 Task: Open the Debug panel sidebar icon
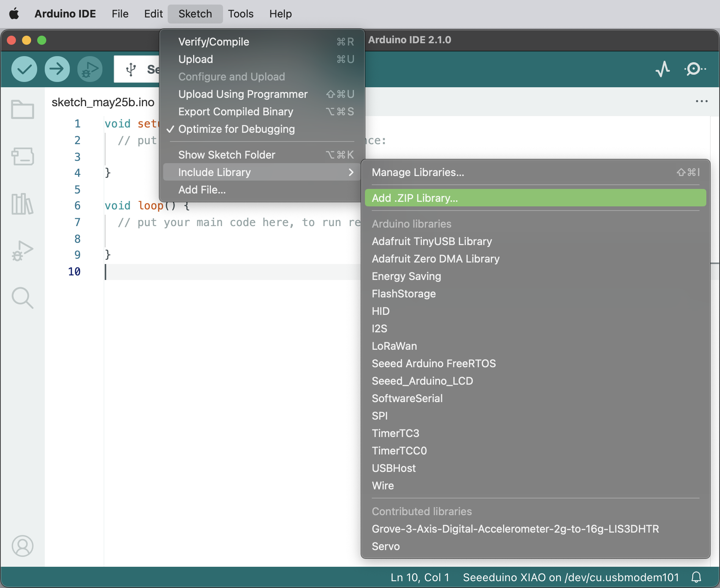tap(23, 251)
